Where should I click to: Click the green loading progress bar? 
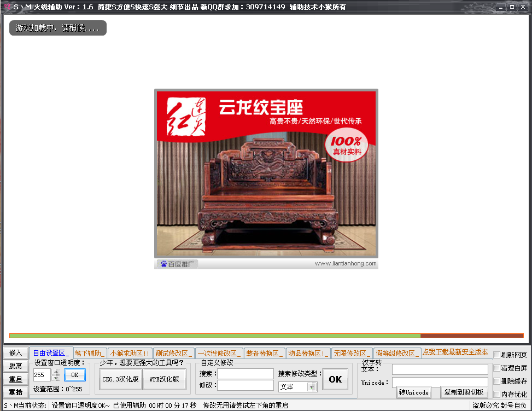(215, 335)
